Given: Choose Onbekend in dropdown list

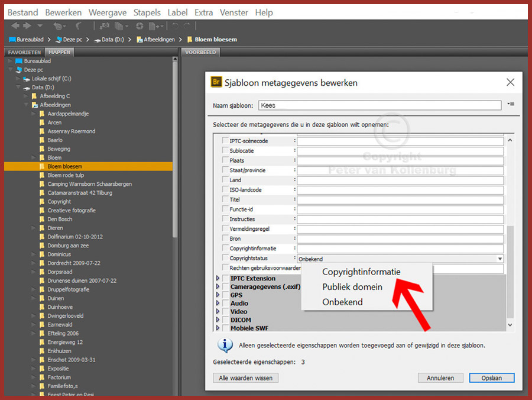Looking at the screenshot, I should (x=342, y=302).
